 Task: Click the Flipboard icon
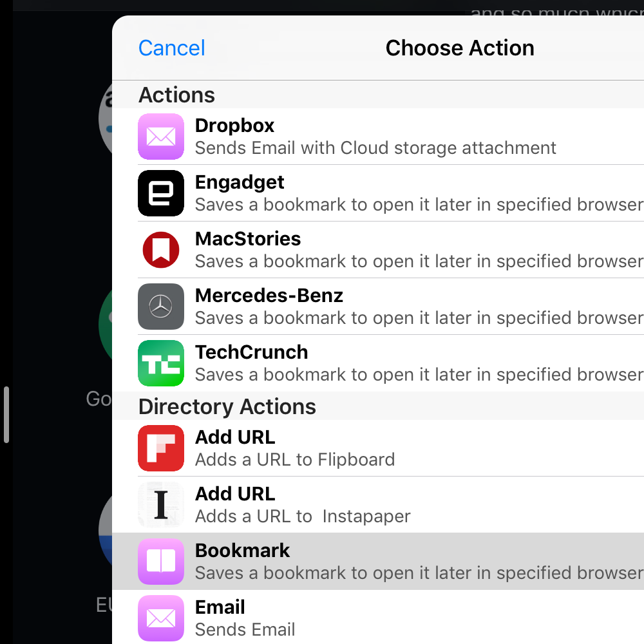point(161,448)
